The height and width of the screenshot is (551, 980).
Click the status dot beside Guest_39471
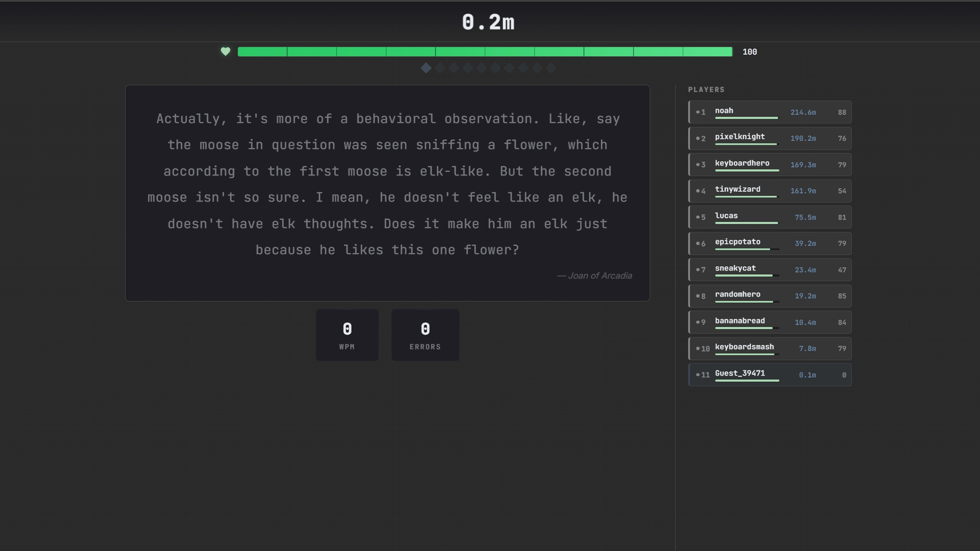click(698, 375)
